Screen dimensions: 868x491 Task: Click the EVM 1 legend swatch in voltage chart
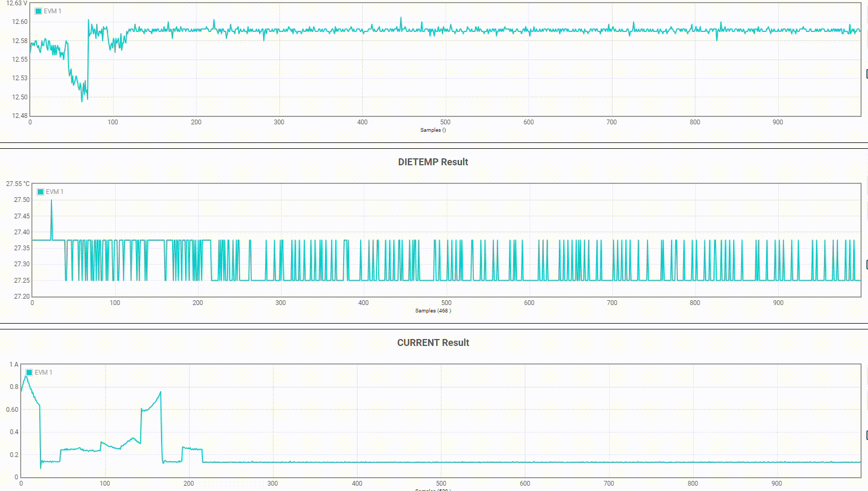(x=38, y=11)
